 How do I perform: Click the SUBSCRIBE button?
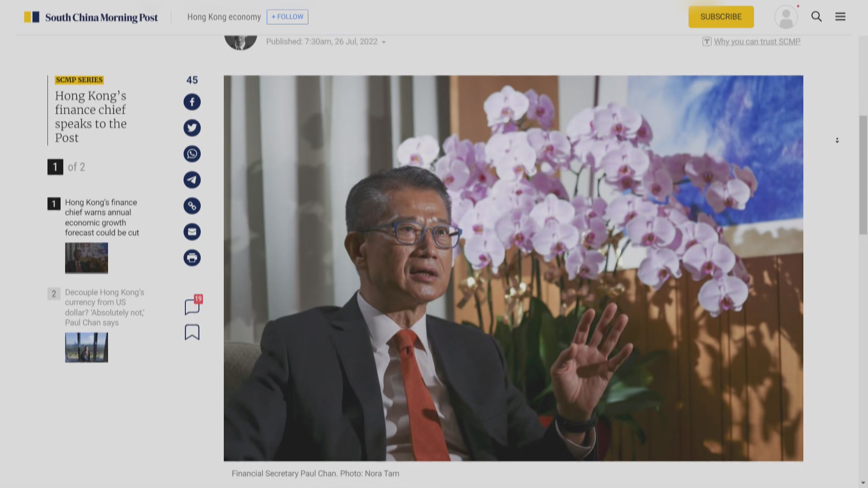pos(721,17)
